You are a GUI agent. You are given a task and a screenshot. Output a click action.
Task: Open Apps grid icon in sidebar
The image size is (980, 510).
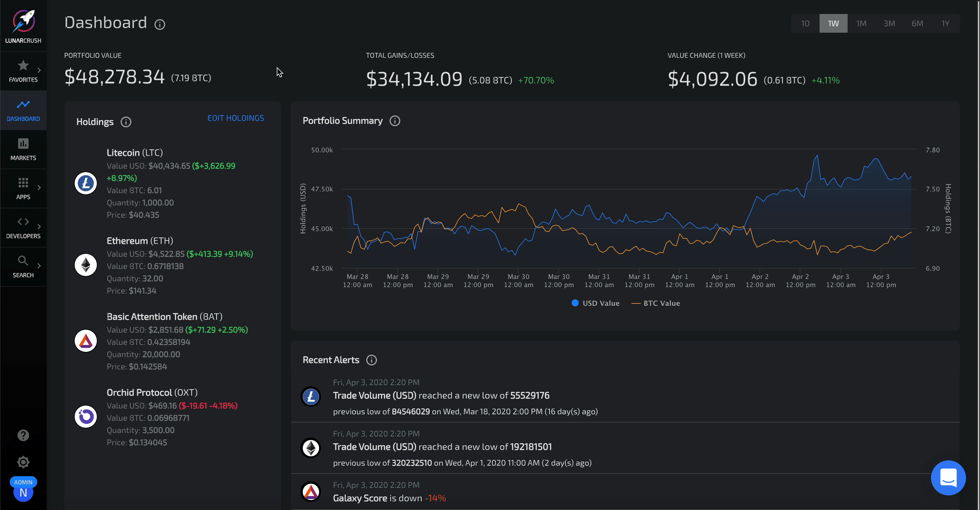23,183
